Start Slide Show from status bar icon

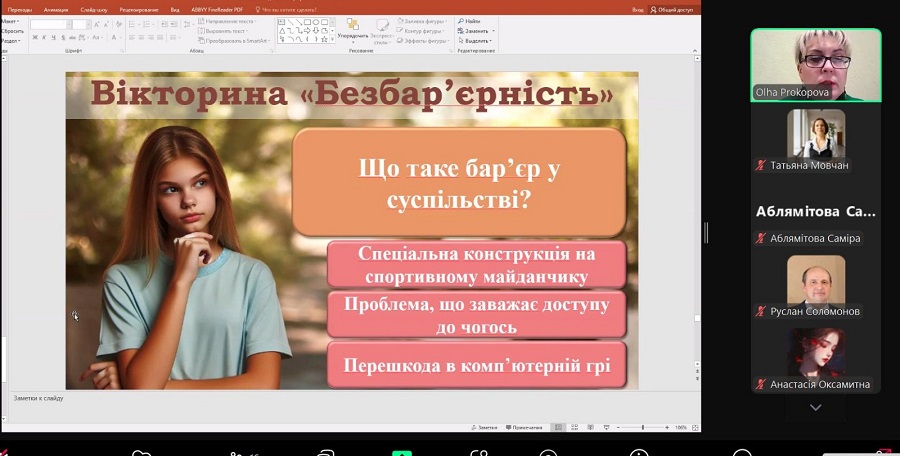(x=604, y=427)
